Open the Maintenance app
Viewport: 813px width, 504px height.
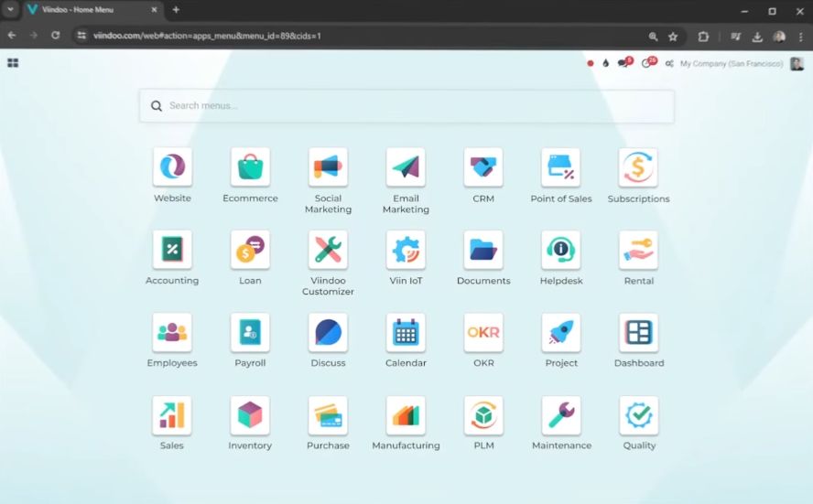(x=561, y=415)
